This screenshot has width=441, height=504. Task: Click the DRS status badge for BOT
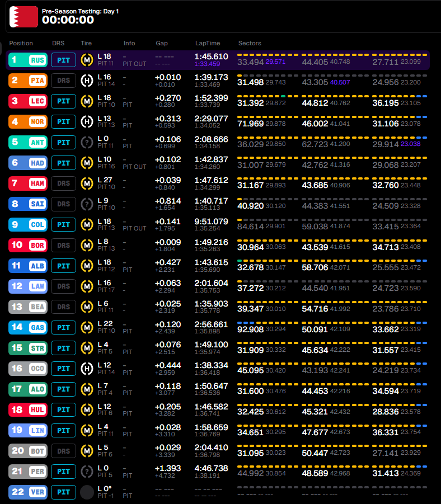point(64,451)
